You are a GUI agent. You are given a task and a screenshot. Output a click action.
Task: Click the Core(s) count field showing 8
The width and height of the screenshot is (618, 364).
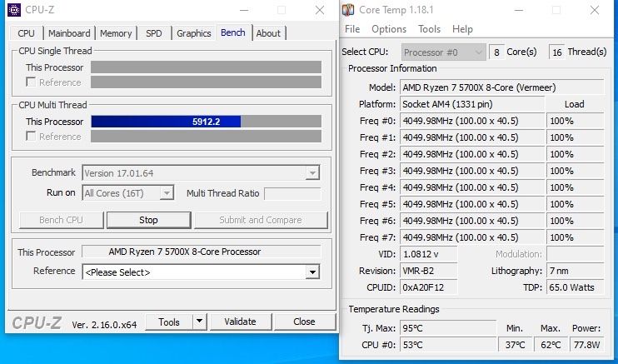coord(496,52)
